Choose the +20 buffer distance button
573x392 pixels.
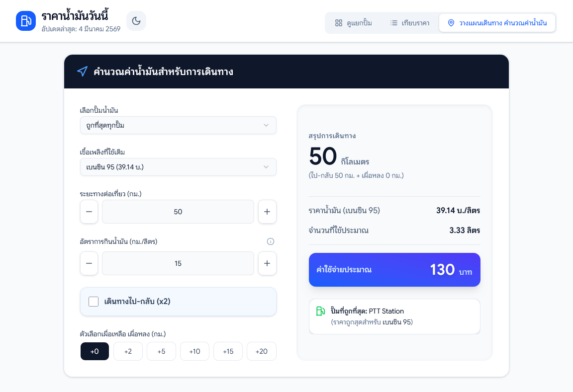pos(261,351)
